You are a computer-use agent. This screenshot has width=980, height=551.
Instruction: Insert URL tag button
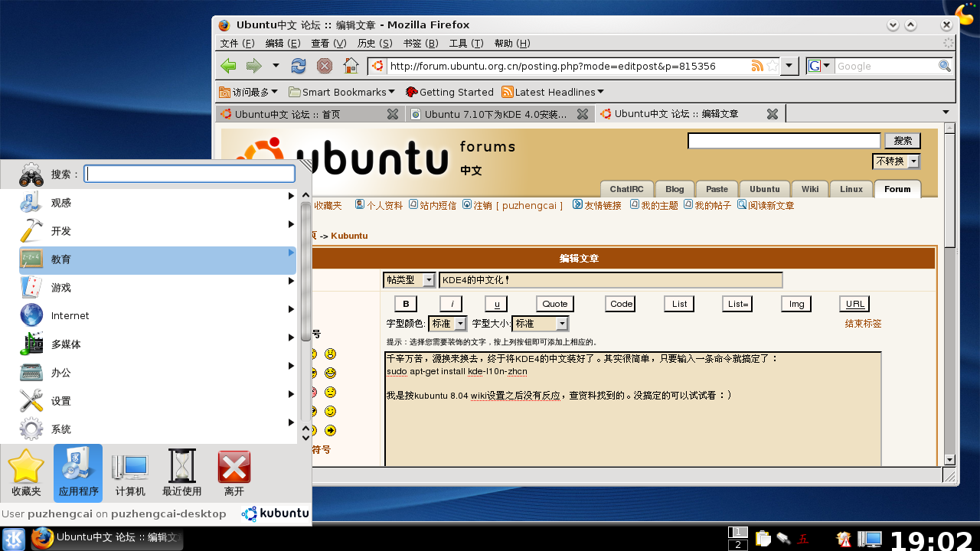(854, 304)
